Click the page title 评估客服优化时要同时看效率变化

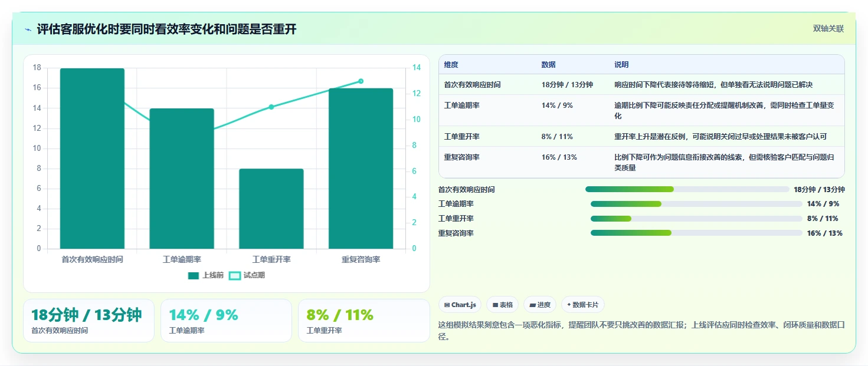(x=166, y=29)
